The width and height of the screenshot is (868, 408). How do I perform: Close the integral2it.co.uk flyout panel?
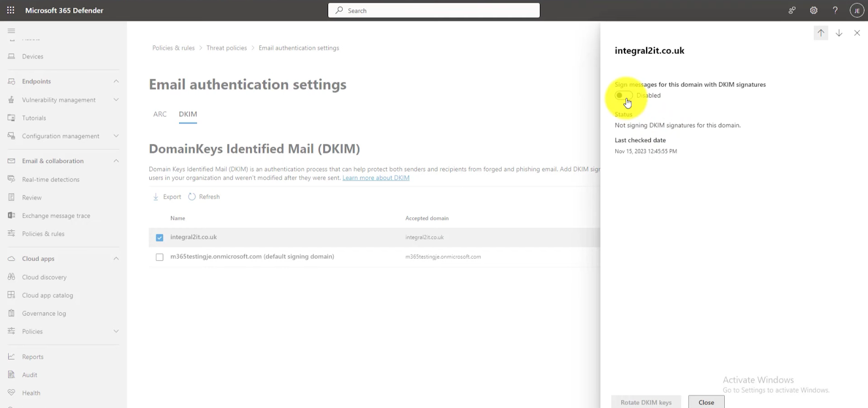(x=857, y=33)
